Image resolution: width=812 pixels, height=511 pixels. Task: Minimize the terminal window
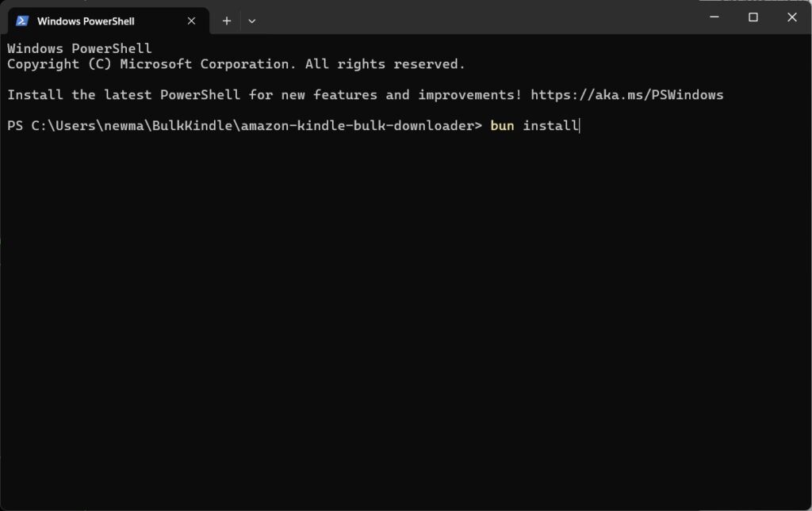pyautogui.click(x=715, y=17)
